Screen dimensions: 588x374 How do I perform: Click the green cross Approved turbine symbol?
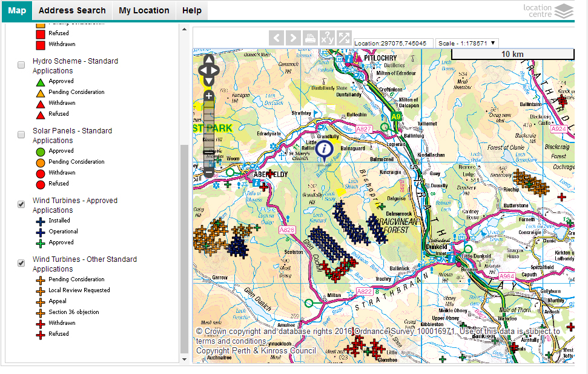point(41,243)
